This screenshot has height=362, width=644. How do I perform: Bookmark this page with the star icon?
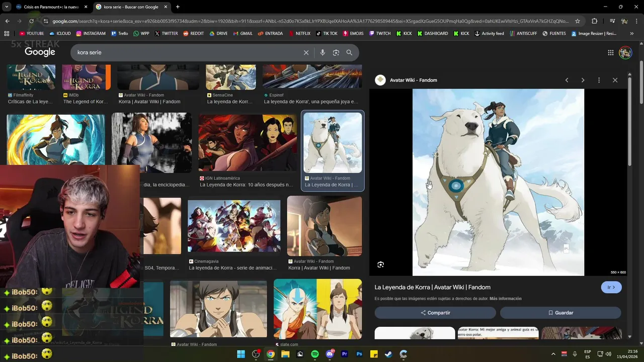pos(578,21)
